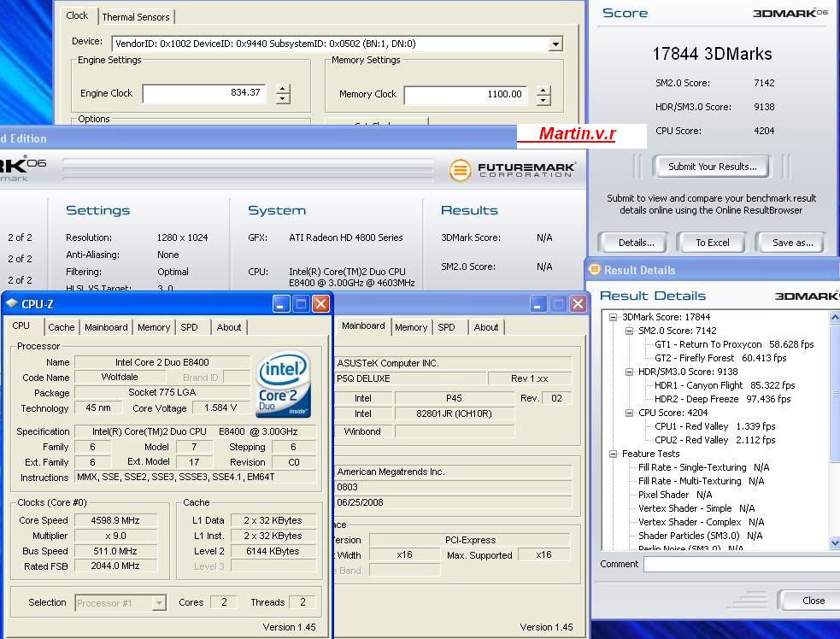This screenshot has height=639, width=840.
Task: Open the SPD tab in front CPU-Z
Action: click(x=189, y=327)
